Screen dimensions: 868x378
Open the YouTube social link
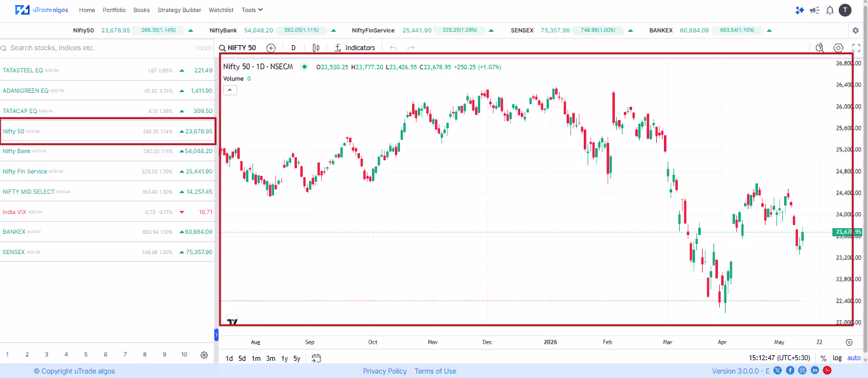point(827,370)
